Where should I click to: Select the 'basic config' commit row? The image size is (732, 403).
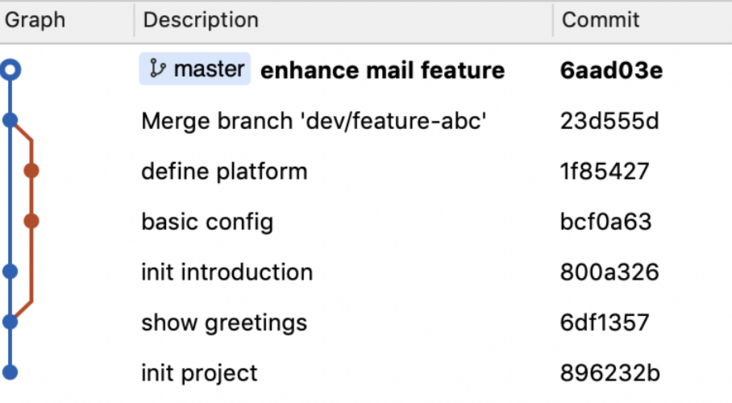[207, 221]
